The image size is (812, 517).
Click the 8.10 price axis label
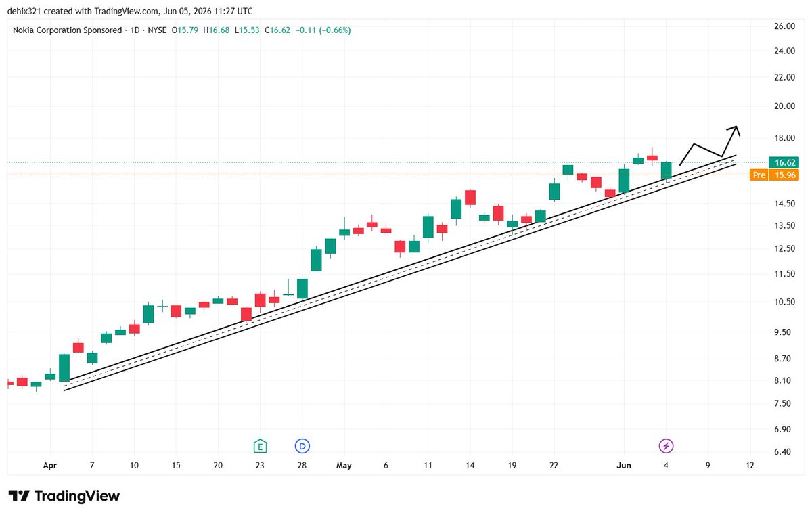(x=784, y=380)
